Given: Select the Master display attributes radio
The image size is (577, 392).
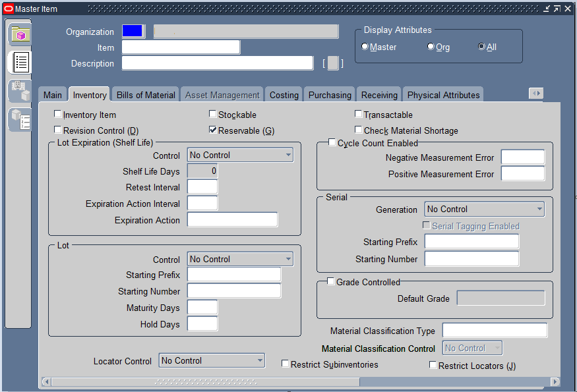Looking at the screenshot, I should [365, 47].
